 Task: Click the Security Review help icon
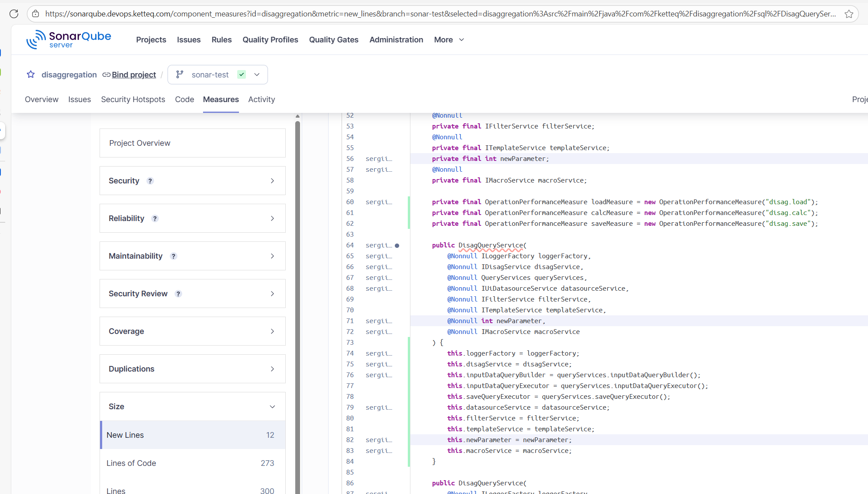[178, 294]
